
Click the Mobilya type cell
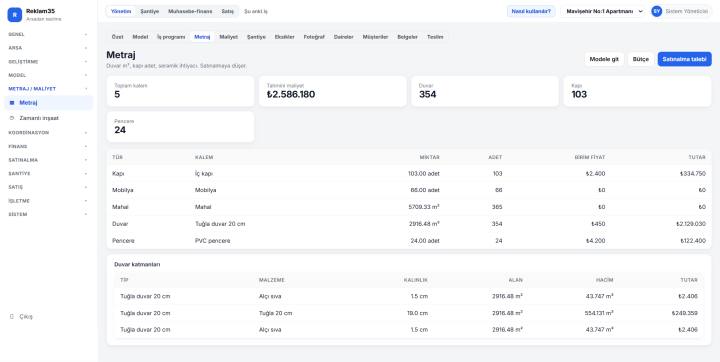point(123,190)
